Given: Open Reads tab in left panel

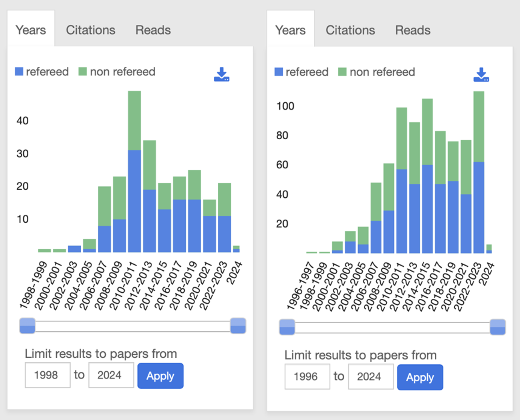Looking at the screenshot, I should coord(153,30).
